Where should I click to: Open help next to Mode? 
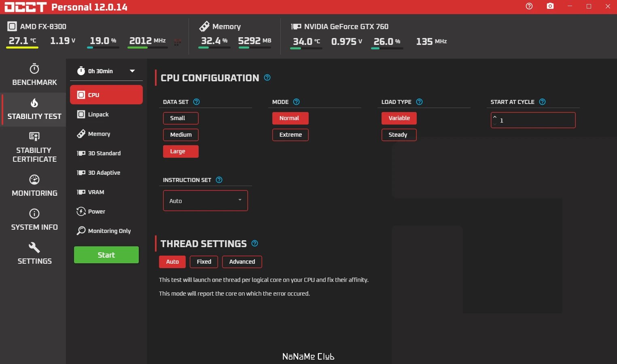tap(296, 102)
